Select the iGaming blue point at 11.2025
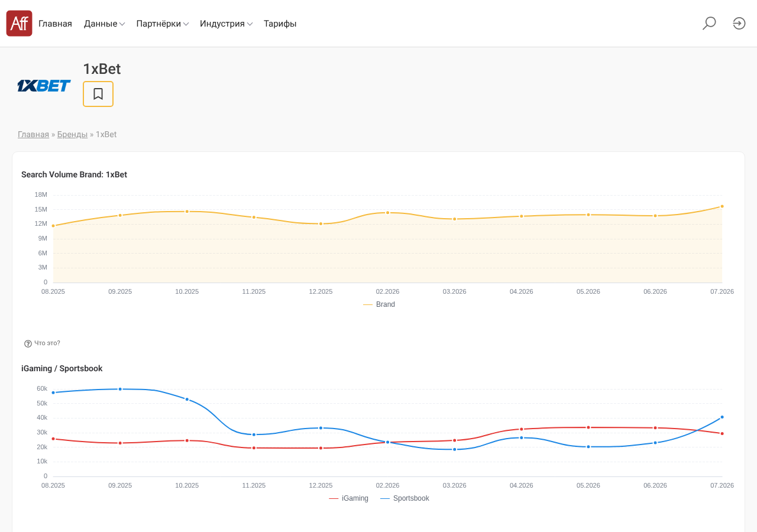 coord(254,434)
